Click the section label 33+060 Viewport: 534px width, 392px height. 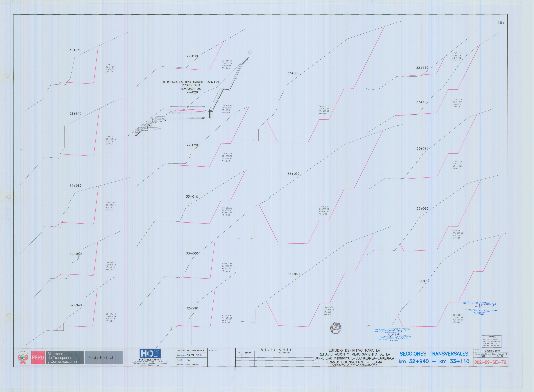pyautogui.click(x=293, y=73)
